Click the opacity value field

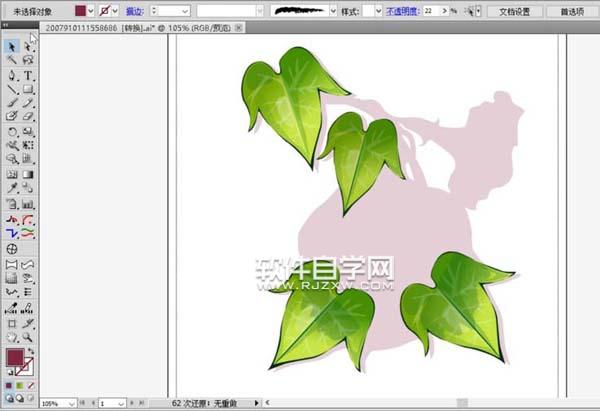(x=431, y=11)
